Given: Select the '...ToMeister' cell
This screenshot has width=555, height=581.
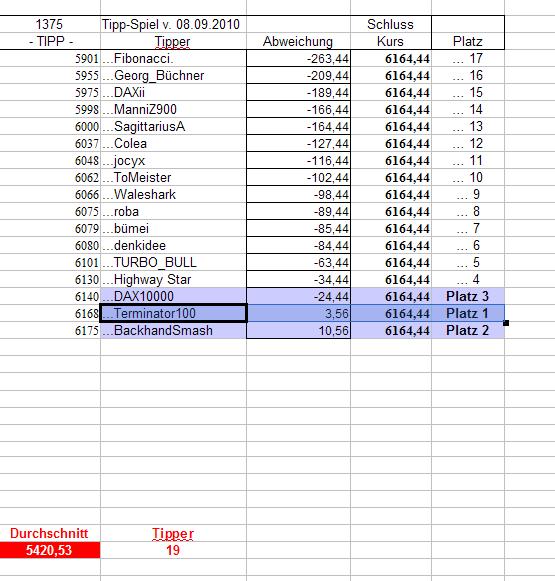Looking at the screenshot, I should (173, 177).
